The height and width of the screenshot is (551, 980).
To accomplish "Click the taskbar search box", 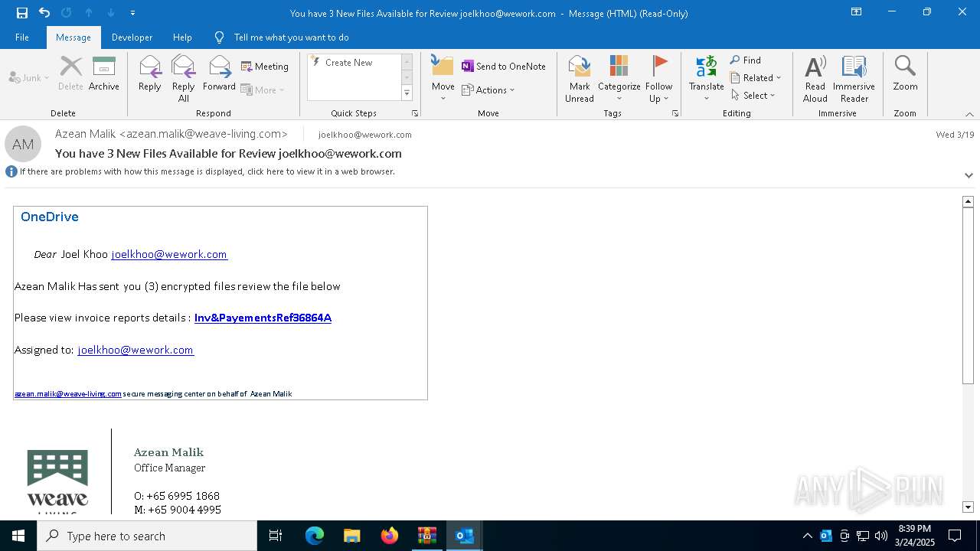I will pyautogui.click(x=147, y=536).
